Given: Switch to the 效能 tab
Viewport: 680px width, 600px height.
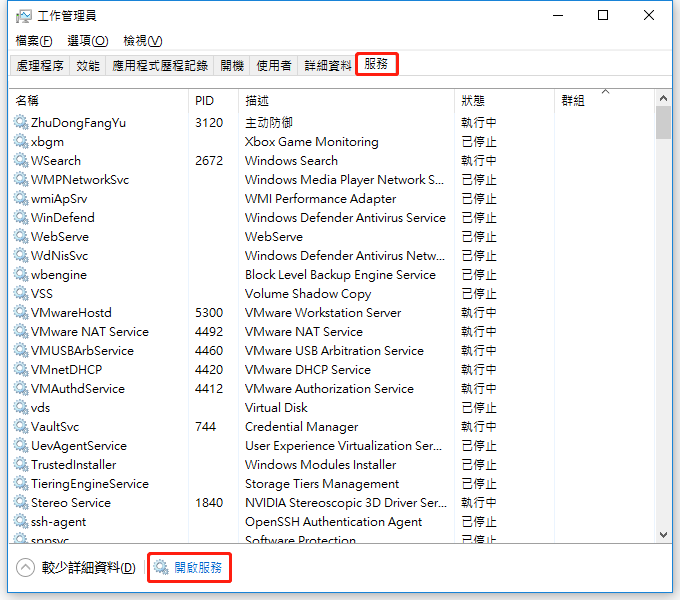Looking at the screenshot, I should 88,65.
